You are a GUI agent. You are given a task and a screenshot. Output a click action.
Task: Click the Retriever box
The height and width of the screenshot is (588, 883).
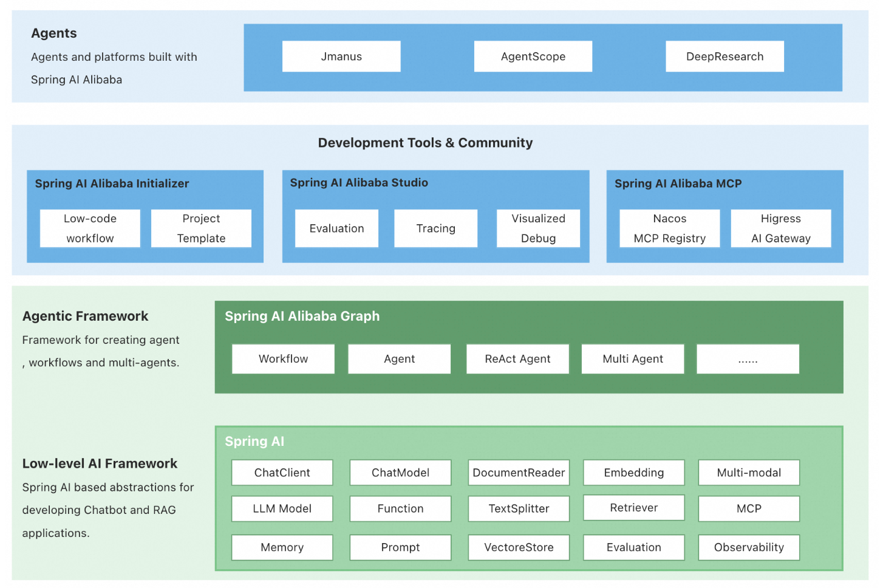click(x=634, y=508)
